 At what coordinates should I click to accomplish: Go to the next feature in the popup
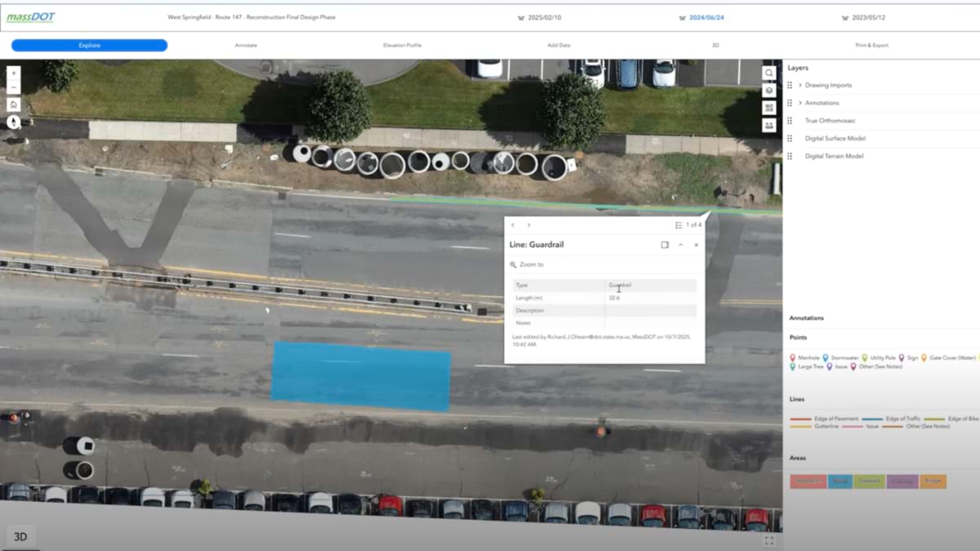click(x=528, y=225)
